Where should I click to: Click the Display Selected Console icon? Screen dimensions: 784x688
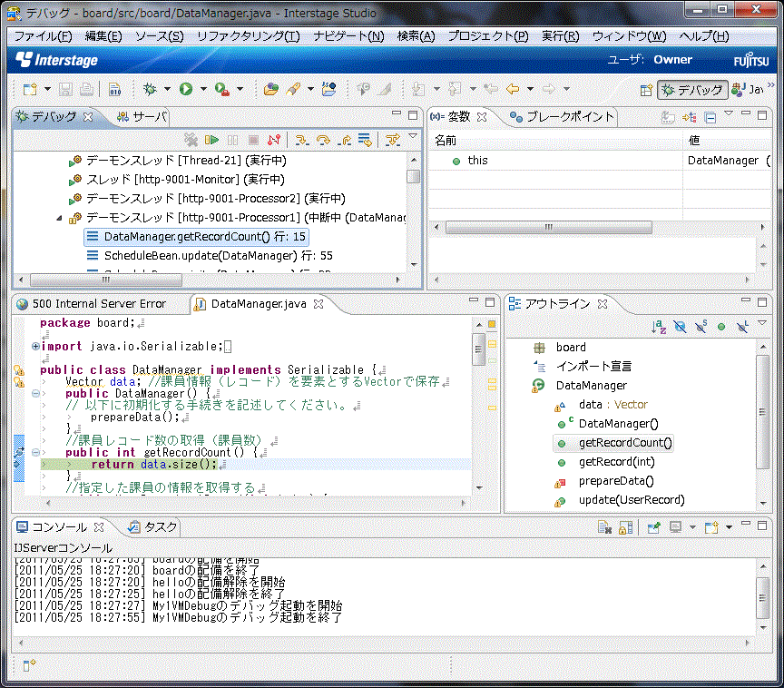(676, 527)
